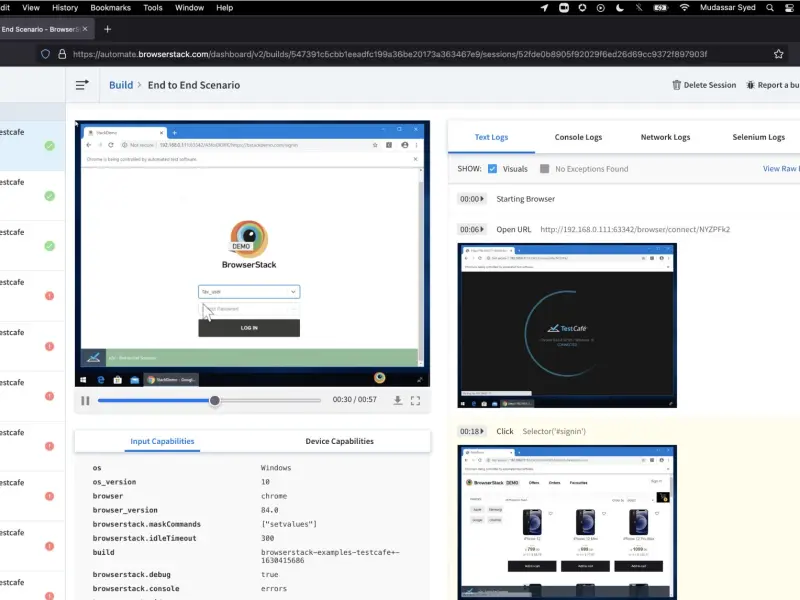The width and height of the screenshot is (800, 600).
Task: Click the Report a bug icon
Action: pyautogui.click(x=750, y=85)
